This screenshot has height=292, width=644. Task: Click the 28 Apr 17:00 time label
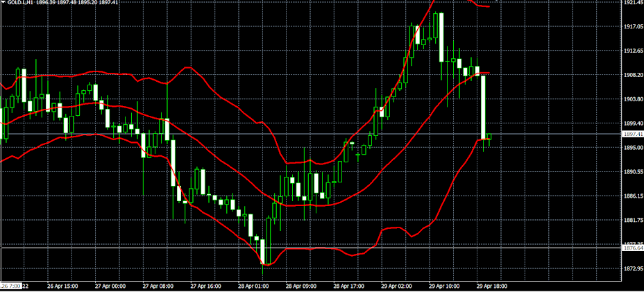point(348,286)
